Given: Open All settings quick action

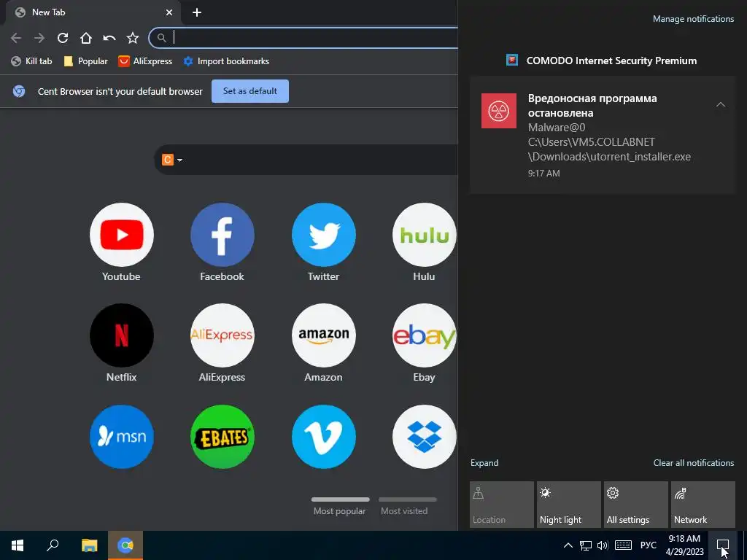Looking at the screenshot, I should pyautogui.click(x=636, y=505).
